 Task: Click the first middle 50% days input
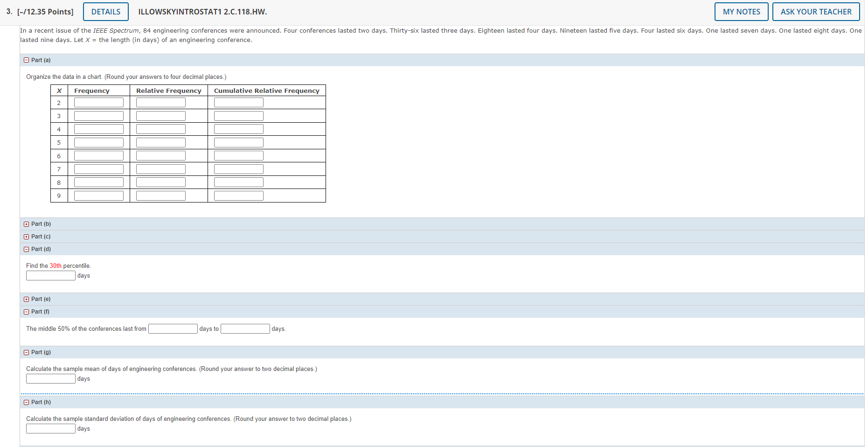point(173,328)
